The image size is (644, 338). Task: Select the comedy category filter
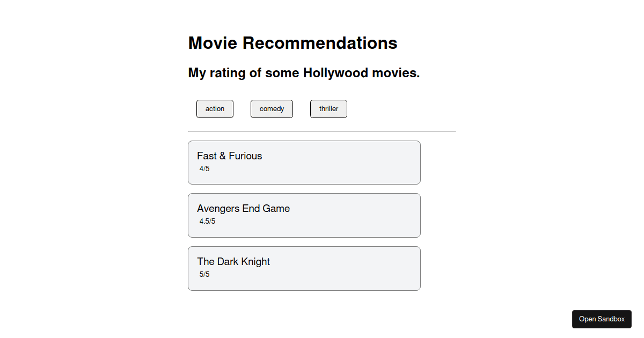coord(272,108)
